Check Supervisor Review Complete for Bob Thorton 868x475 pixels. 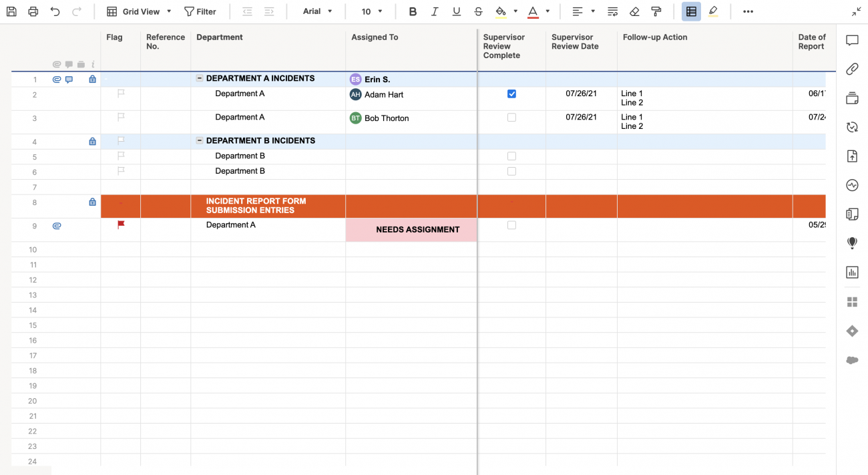click(511, 117)
